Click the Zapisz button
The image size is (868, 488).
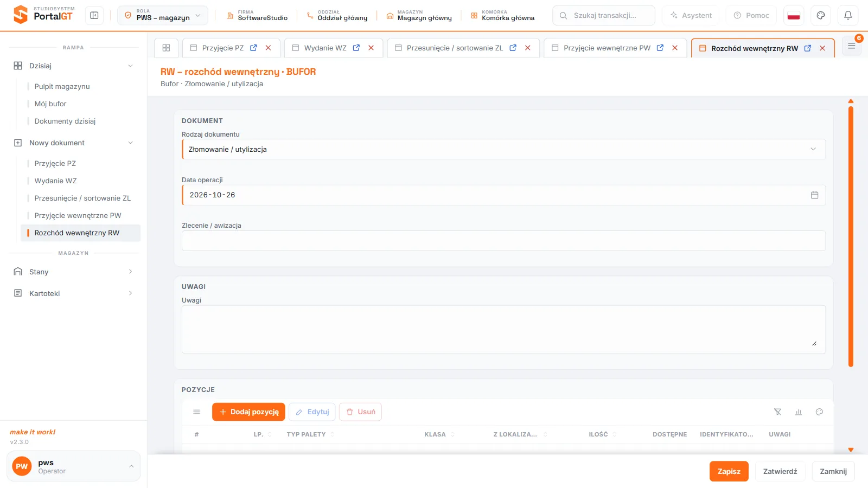729,471
